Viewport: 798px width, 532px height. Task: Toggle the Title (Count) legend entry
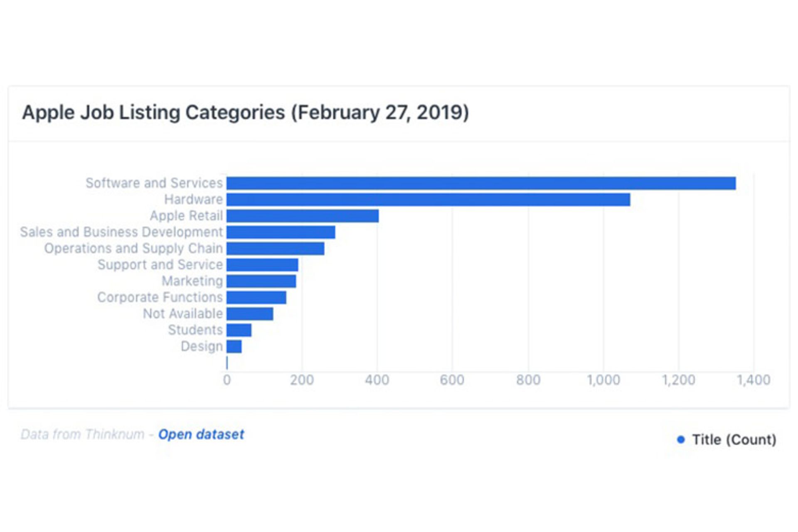[x=727, y=440]
